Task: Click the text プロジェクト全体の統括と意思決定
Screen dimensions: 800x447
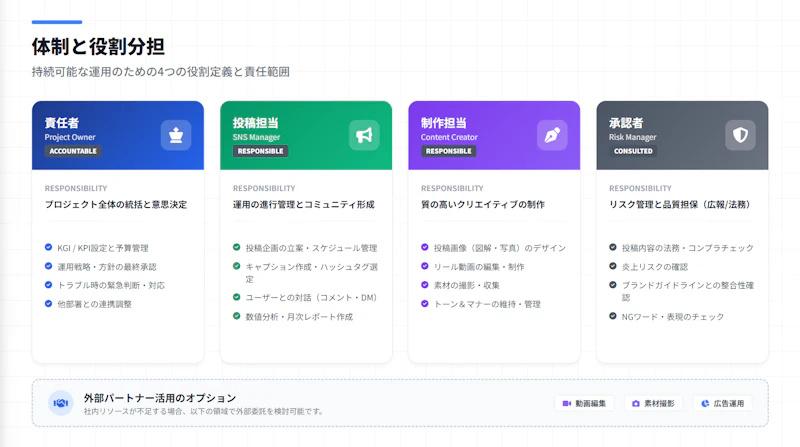Action: point(116,205)
